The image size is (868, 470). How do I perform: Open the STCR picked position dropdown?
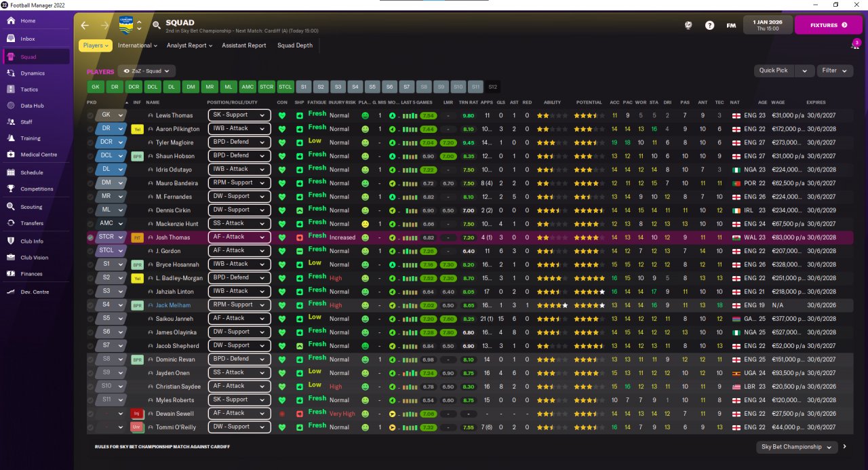tap(111, 237)
